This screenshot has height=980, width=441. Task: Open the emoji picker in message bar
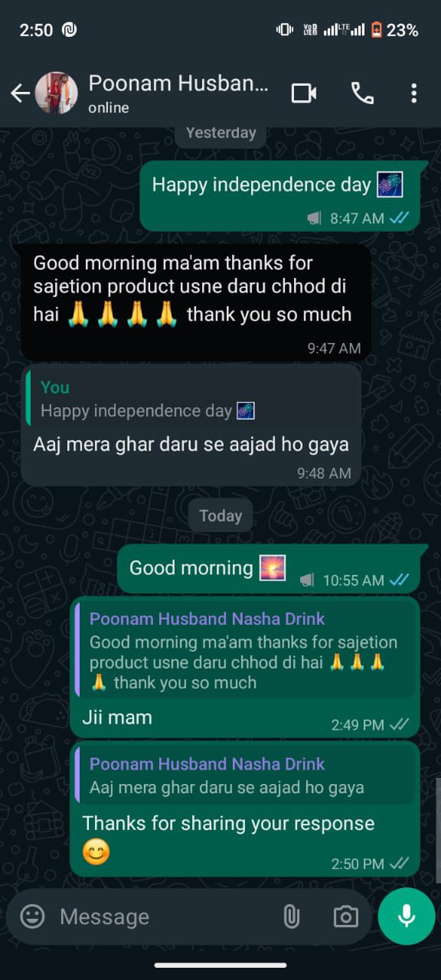coord(32,916)
